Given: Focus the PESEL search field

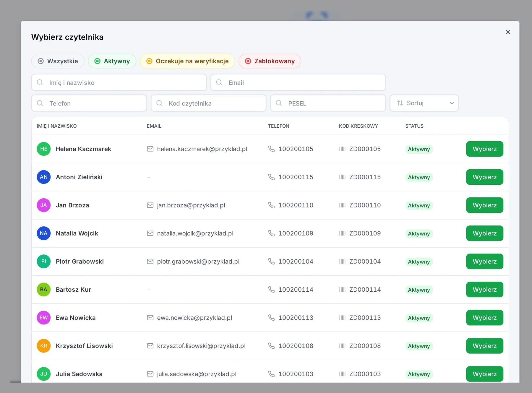Looking at the screenshot, I should (328, 103).
